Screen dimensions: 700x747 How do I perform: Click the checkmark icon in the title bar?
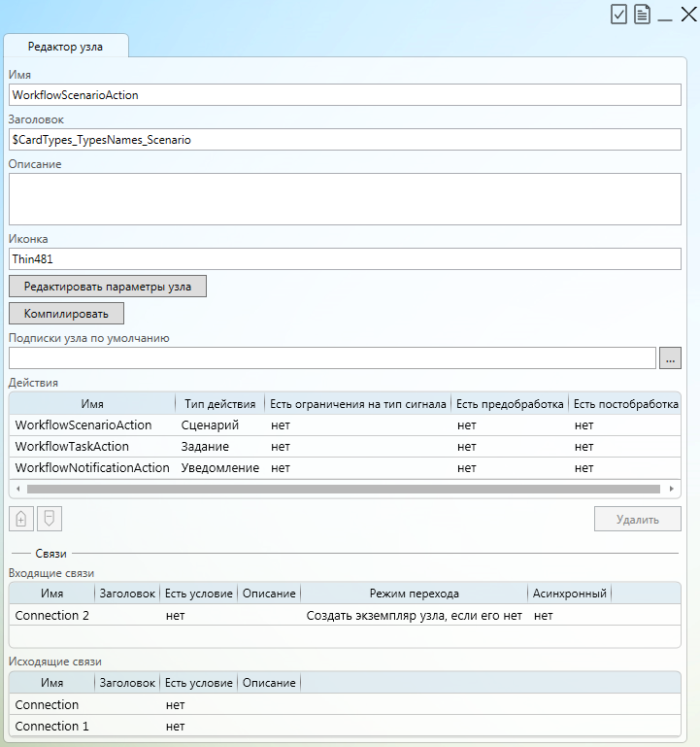coord(618,14)
